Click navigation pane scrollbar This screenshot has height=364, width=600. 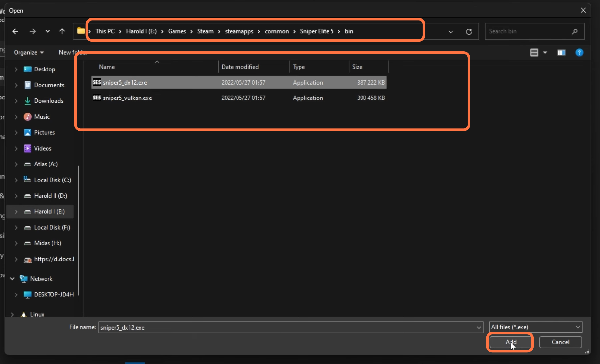pos(78,231)
